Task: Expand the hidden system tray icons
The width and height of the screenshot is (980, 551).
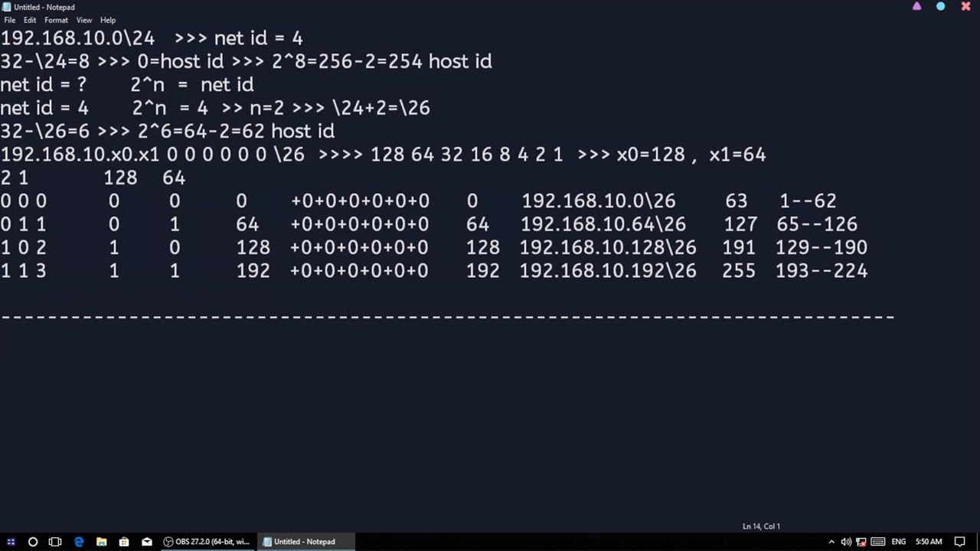Action: 831,542
